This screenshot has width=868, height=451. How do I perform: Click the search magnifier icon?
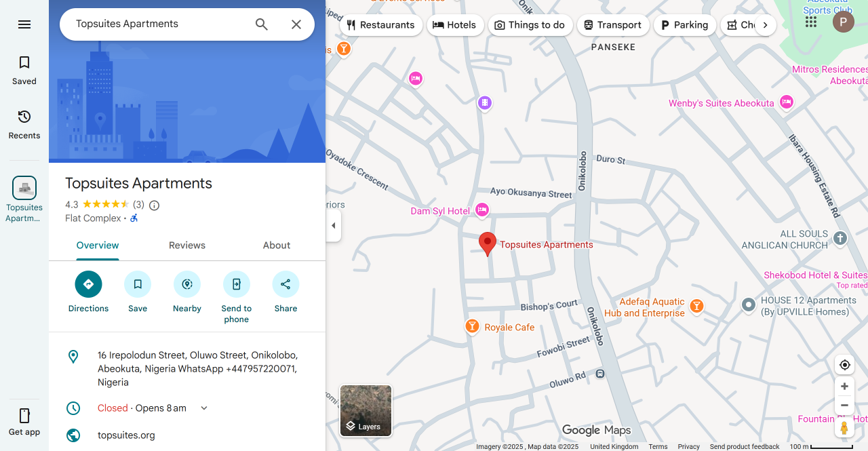(262, 24)
